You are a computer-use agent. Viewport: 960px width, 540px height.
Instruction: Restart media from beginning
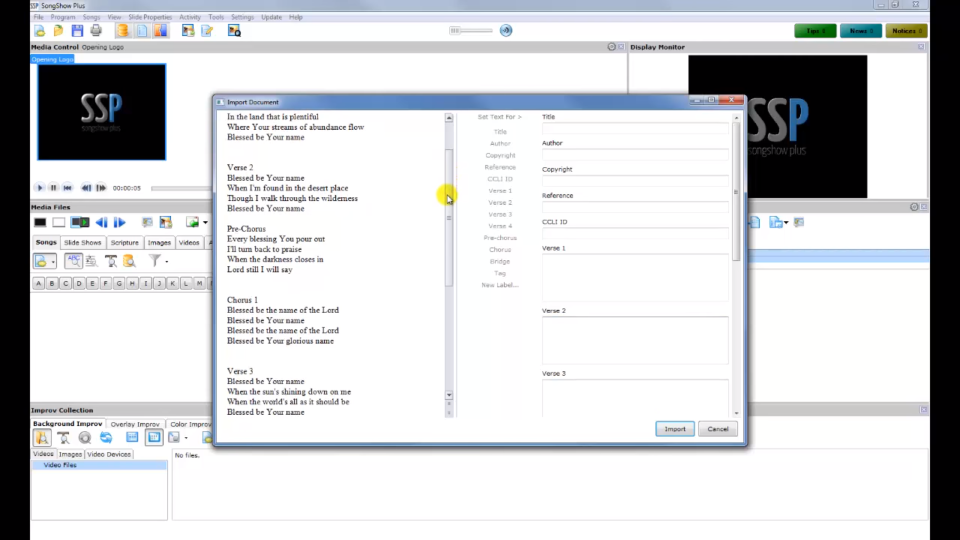tap(67, 188)
